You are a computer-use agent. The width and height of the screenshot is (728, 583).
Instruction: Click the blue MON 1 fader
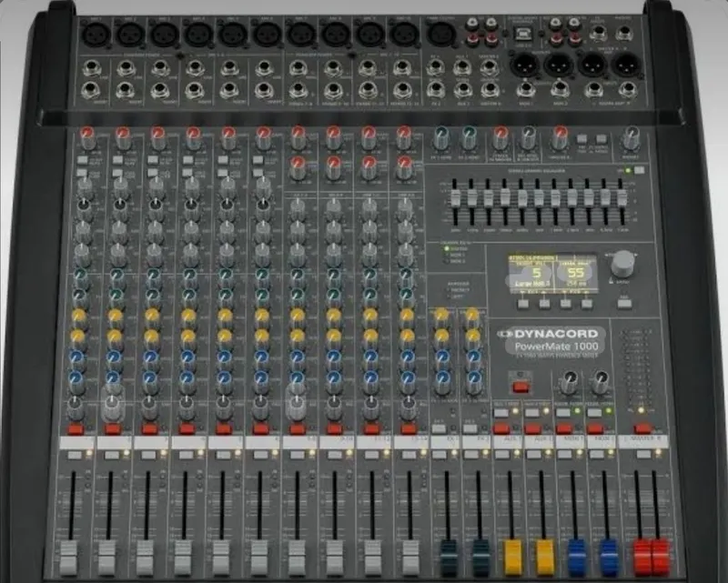pyautogui.click(x=577, y=556)
